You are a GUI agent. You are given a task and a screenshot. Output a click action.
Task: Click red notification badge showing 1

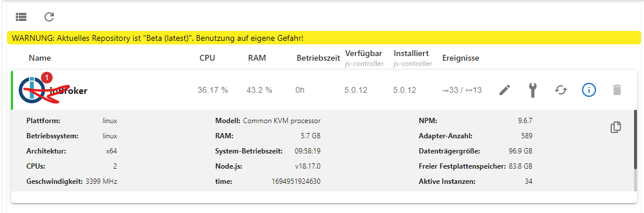click(x=47, y=78)
